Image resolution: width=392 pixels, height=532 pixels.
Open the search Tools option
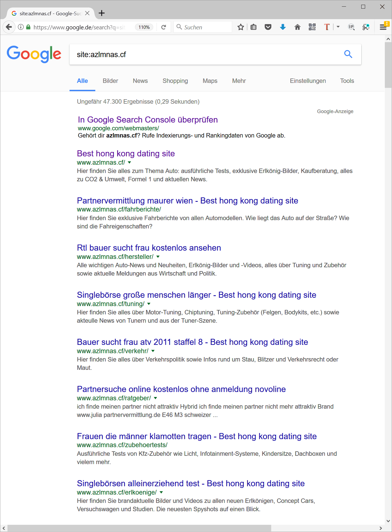347,81
